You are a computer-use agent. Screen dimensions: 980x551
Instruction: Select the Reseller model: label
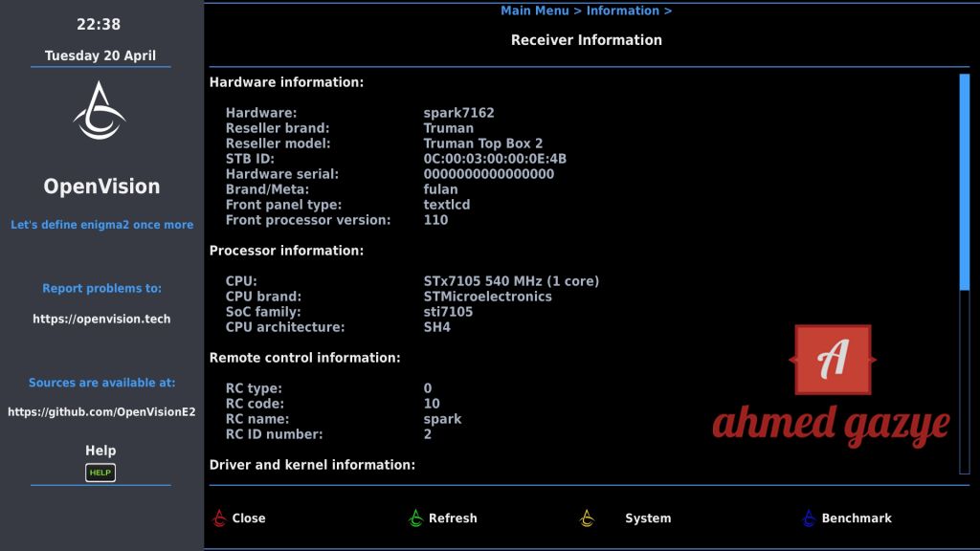click(278, 143)
